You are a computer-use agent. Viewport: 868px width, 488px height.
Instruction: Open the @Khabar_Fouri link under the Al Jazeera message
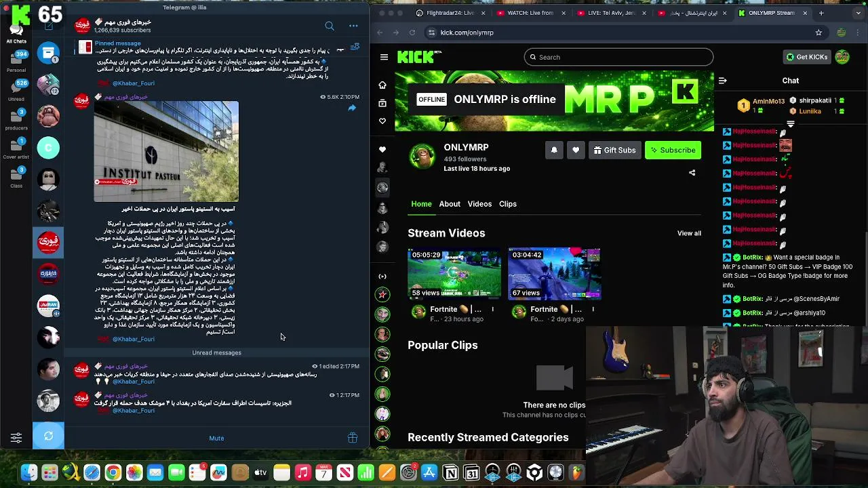pos(134,411)
